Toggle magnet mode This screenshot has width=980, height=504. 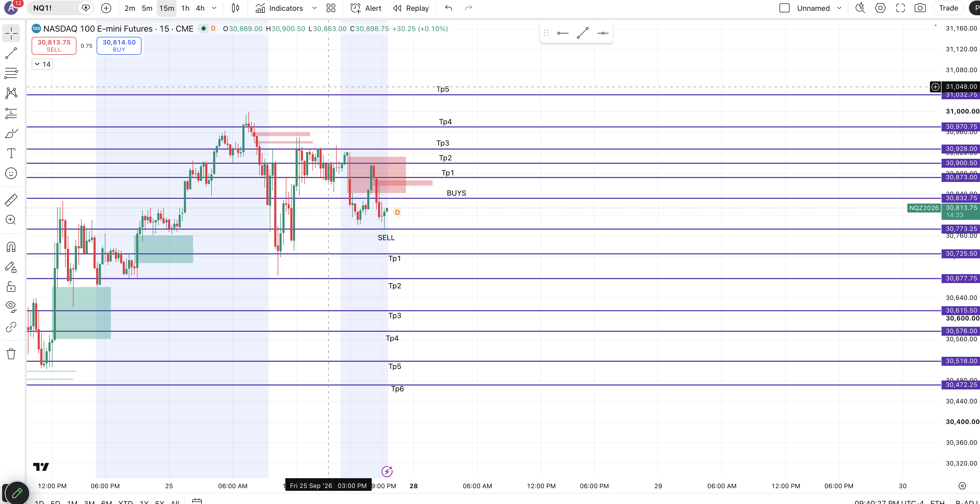tap(11, 247)
